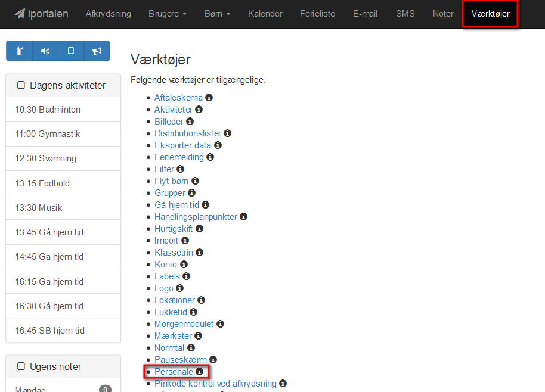Open info for Handlingsplanpunkter
The image size is (545, 392).
tap(244, 217)
